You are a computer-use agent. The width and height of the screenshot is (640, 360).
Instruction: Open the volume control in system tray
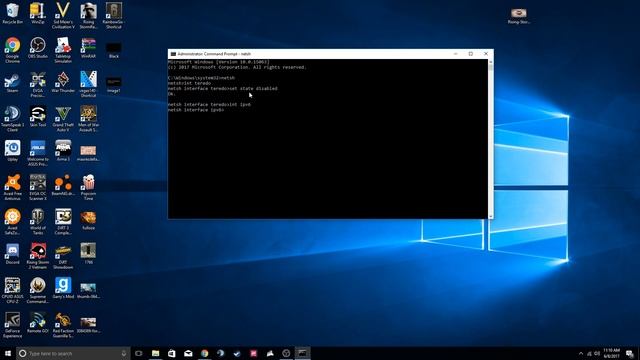[x=597, y=353]
